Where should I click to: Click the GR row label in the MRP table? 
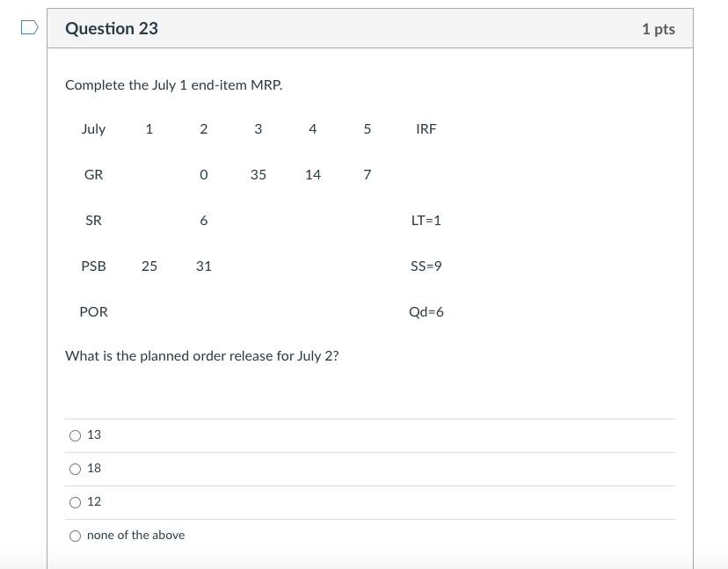point(94,174)
